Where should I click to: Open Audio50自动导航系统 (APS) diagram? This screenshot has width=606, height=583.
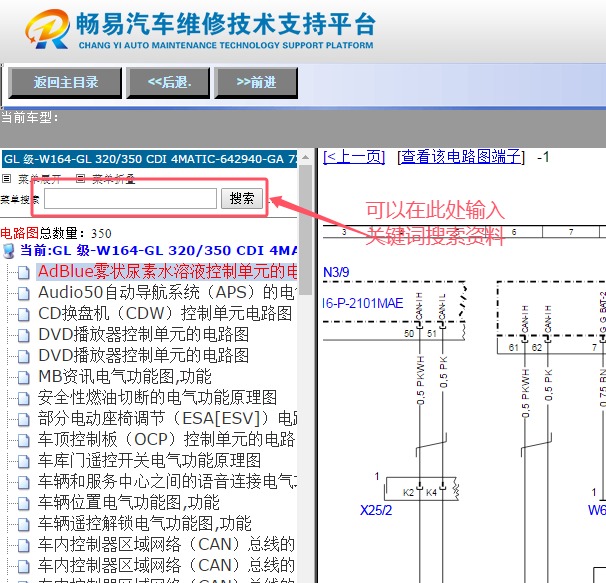click(167, 292)
